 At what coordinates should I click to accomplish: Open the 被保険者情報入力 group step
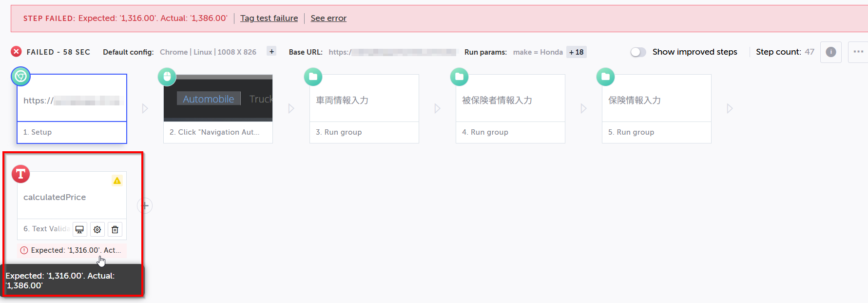pos(511,98)
